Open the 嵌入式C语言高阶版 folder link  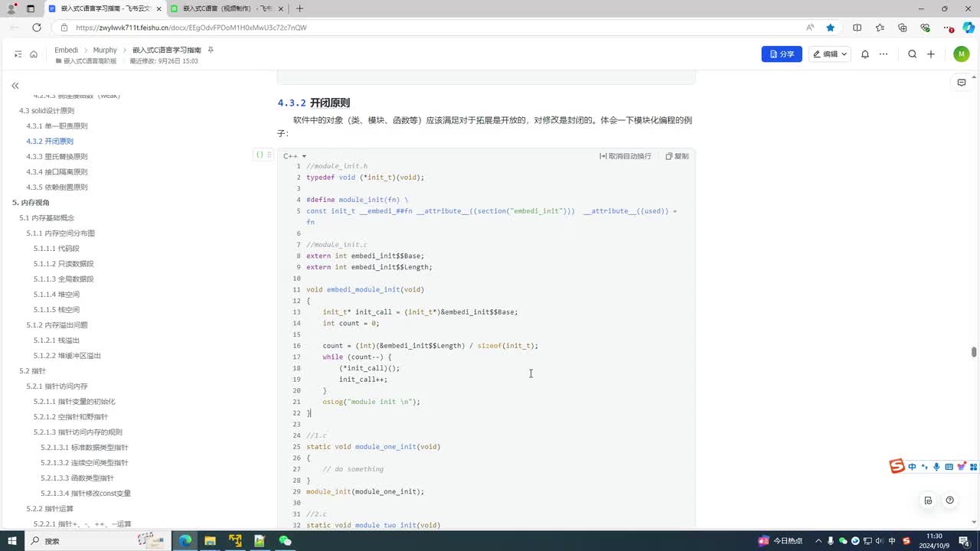click(86, 61)
